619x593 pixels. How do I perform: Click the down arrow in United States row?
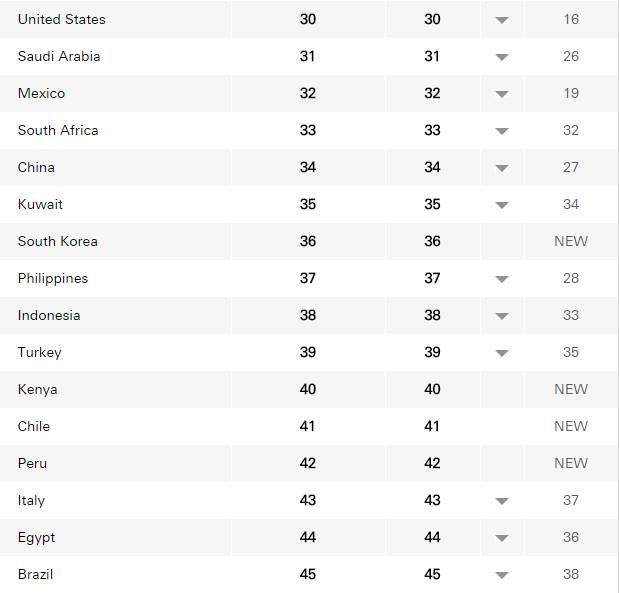[502, 20]
